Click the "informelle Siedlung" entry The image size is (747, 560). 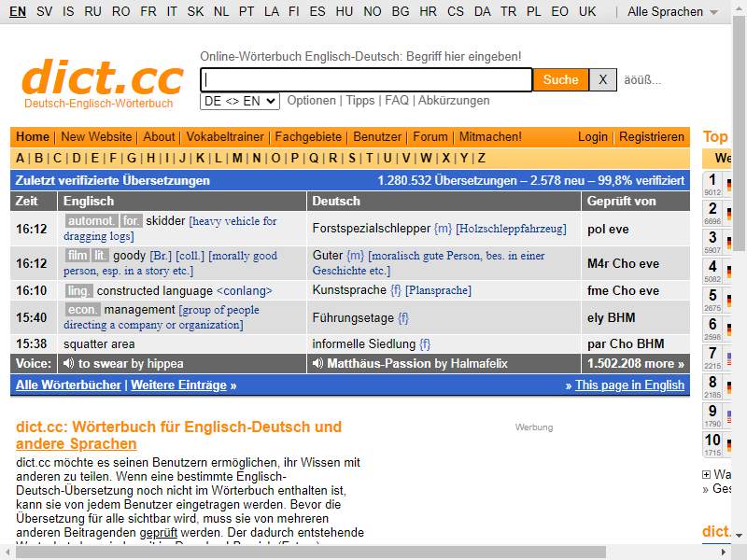[x=364, y=343]
